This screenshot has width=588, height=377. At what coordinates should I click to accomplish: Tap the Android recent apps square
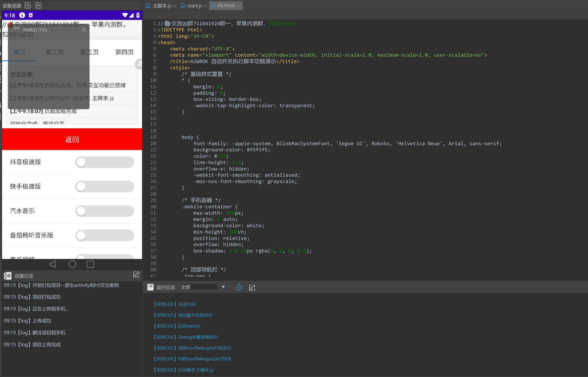pos(90,264)
